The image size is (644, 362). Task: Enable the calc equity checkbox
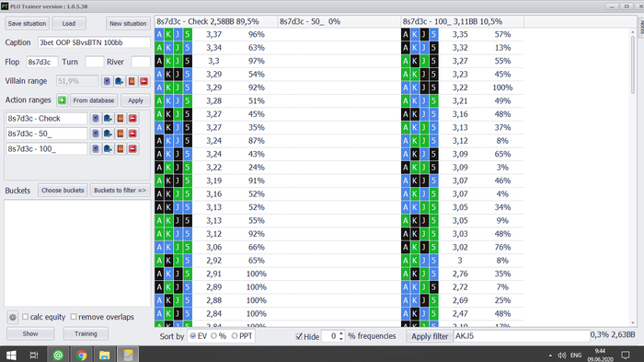point(26,317)
